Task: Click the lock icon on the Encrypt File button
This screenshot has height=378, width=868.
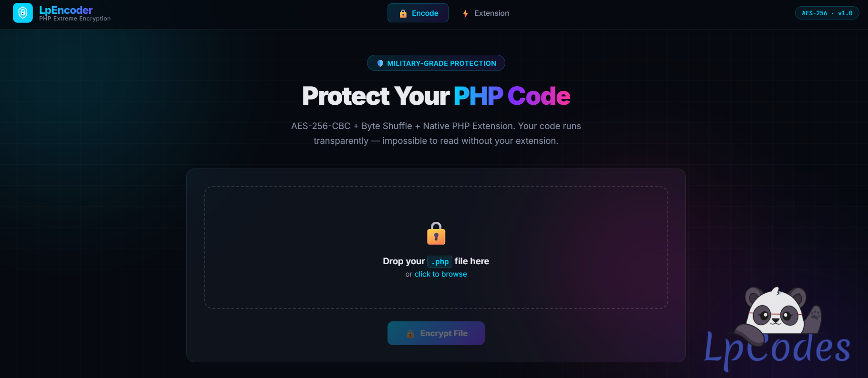Action: click(x=410, y=334)
